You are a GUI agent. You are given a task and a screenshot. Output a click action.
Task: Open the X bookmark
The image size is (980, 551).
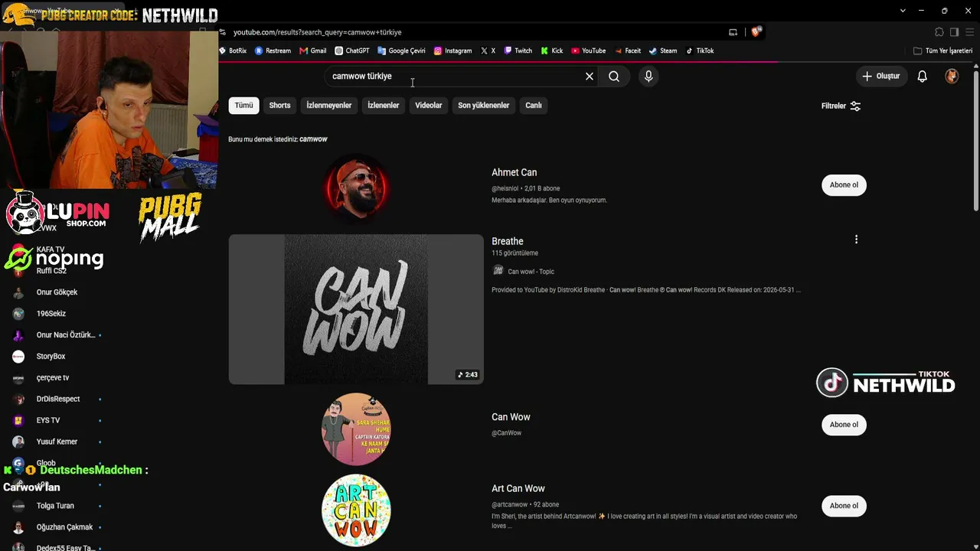click(488, 51)
